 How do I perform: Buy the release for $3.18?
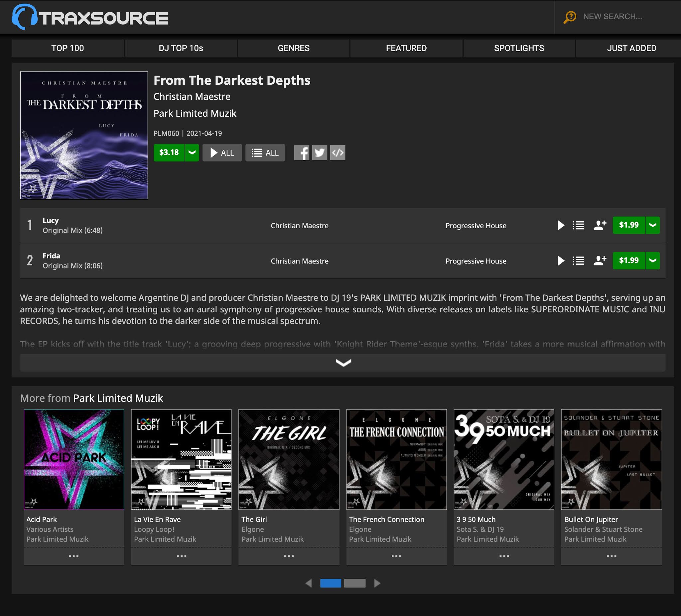tap(169, 152)
